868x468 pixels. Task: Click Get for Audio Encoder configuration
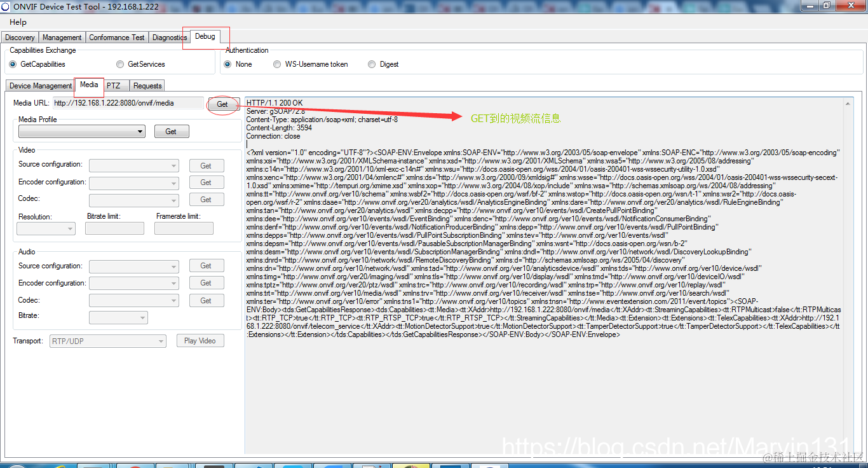coord(206,283)
